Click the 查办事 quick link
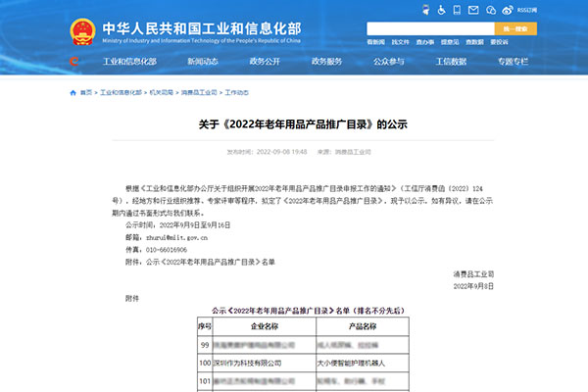Screen dimensions: 588x392 pos(425,42)
